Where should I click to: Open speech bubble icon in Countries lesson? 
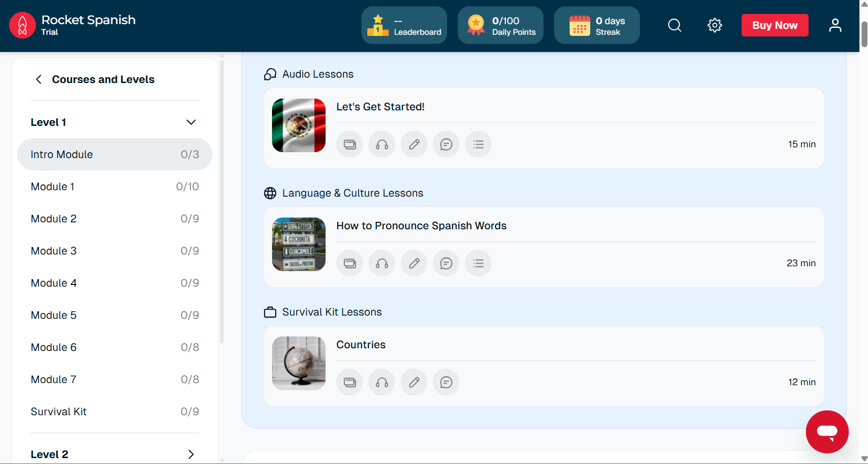click(x=446, y=382)
